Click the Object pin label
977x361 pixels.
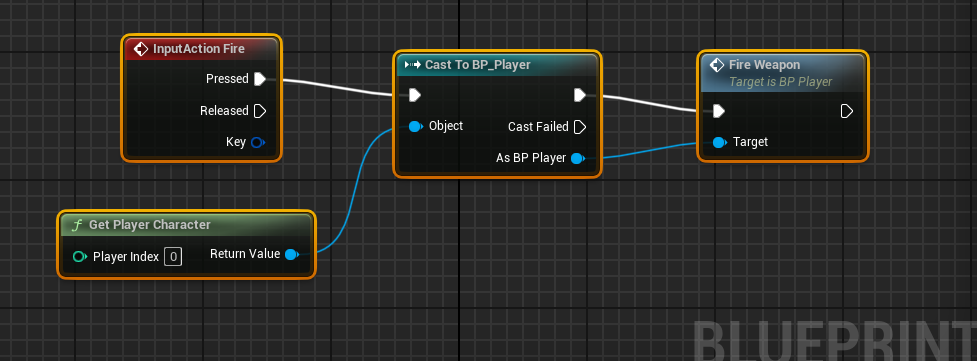point(446,126)
